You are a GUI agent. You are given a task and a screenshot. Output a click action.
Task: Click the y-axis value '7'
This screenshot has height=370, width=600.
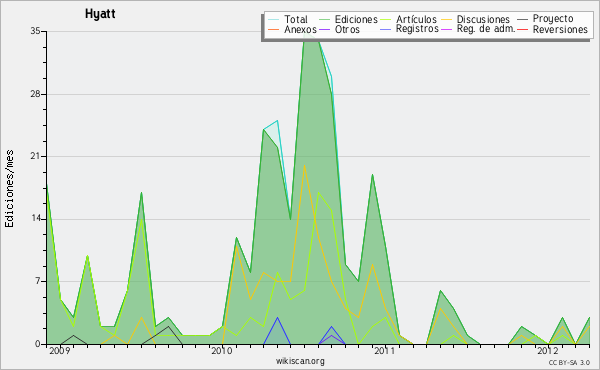pyautogui.click(x=38, y=282)
